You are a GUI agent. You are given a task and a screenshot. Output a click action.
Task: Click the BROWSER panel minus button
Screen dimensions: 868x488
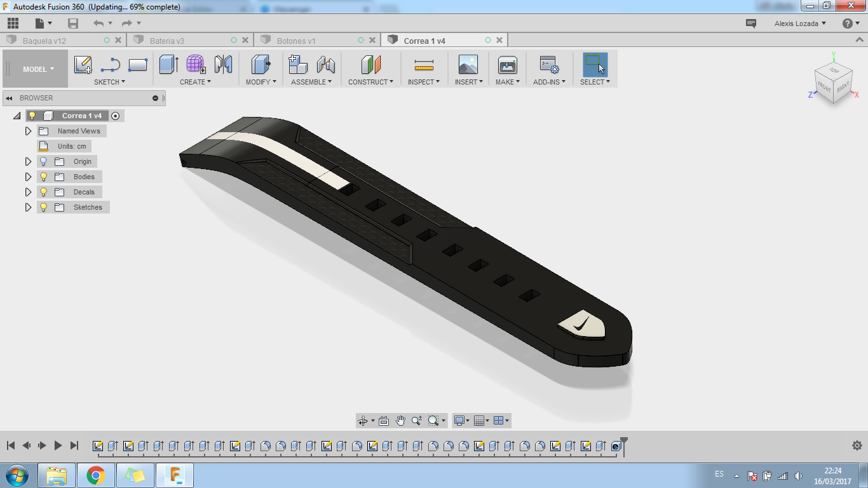(x=155, y=98)
